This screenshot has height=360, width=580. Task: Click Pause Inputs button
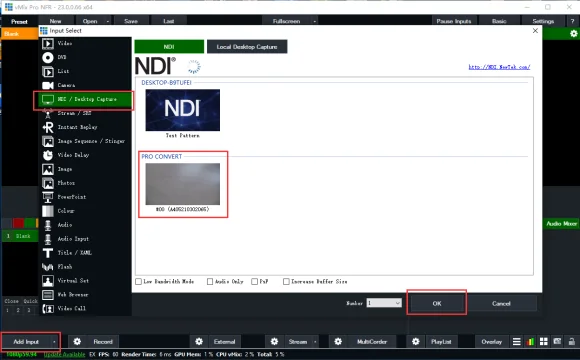tap(454, 21)
